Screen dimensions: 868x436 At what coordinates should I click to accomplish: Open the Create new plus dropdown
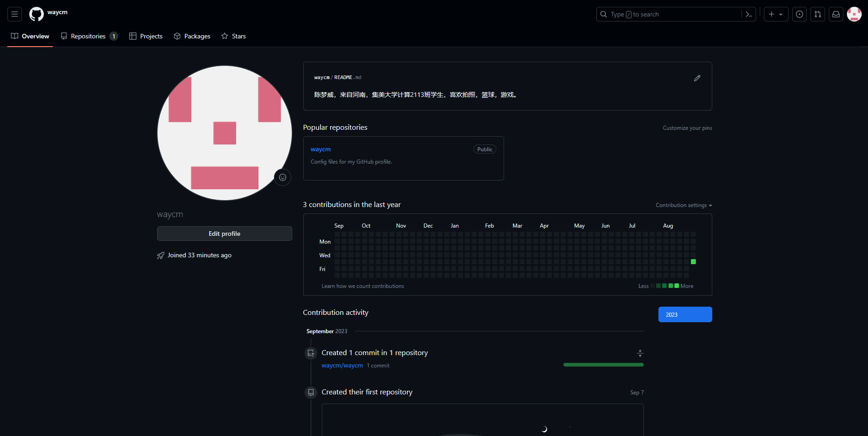pos(776,14)
